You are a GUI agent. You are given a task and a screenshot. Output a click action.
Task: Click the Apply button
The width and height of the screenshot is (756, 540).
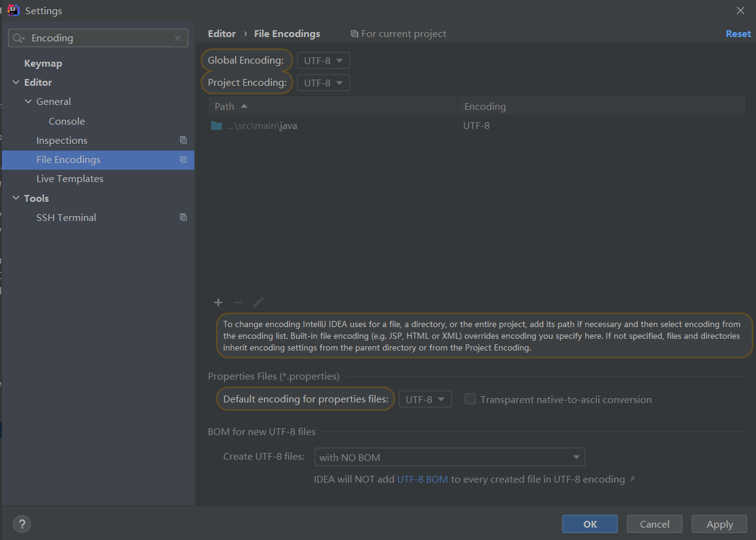720,524
